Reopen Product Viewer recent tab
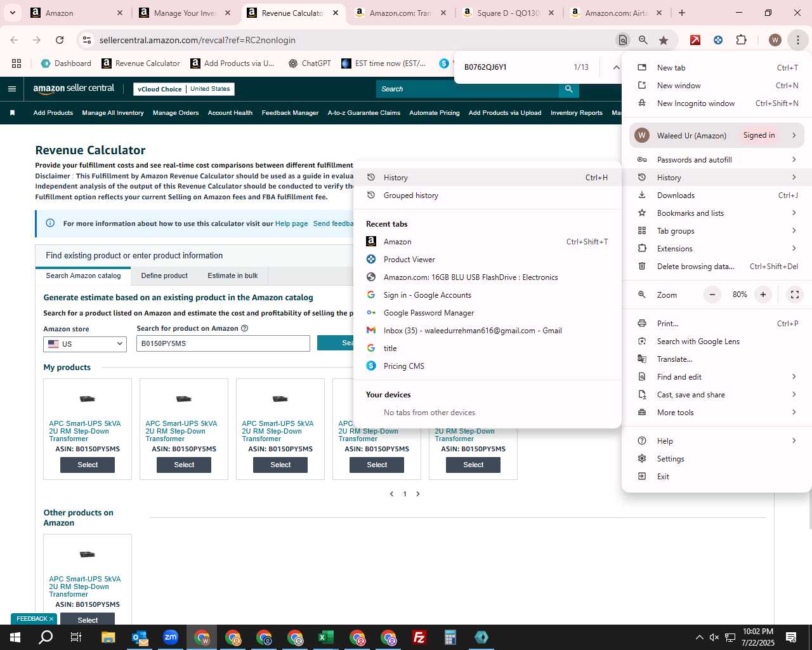The width and height of the screenshot is (812, 650). tap(487, 259)
